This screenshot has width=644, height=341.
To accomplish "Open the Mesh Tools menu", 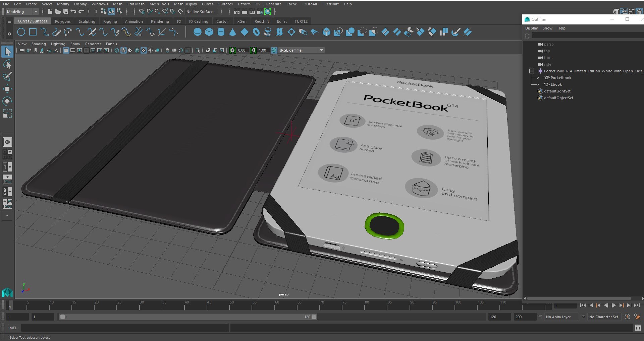I will pos(159,4).
